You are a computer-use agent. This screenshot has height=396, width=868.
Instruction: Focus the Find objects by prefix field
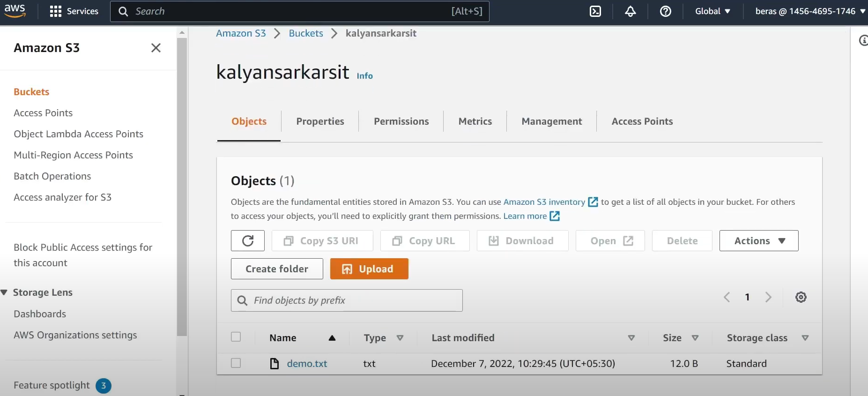pos(347,300)
